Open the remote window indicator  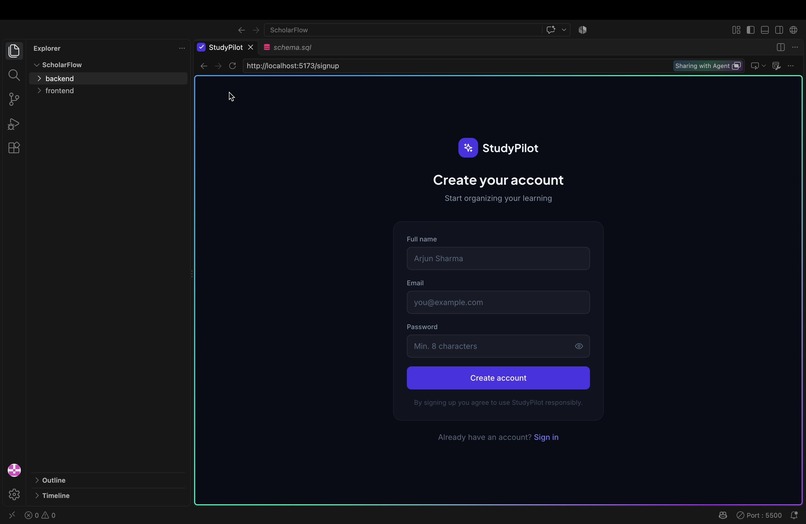pyautogui.click(x=12, y=515)
